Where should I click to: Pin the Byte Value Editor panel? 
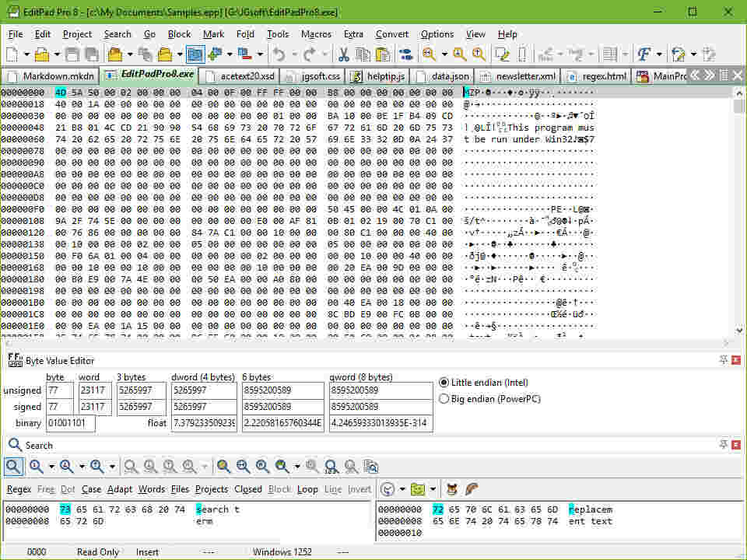(724, 359)
